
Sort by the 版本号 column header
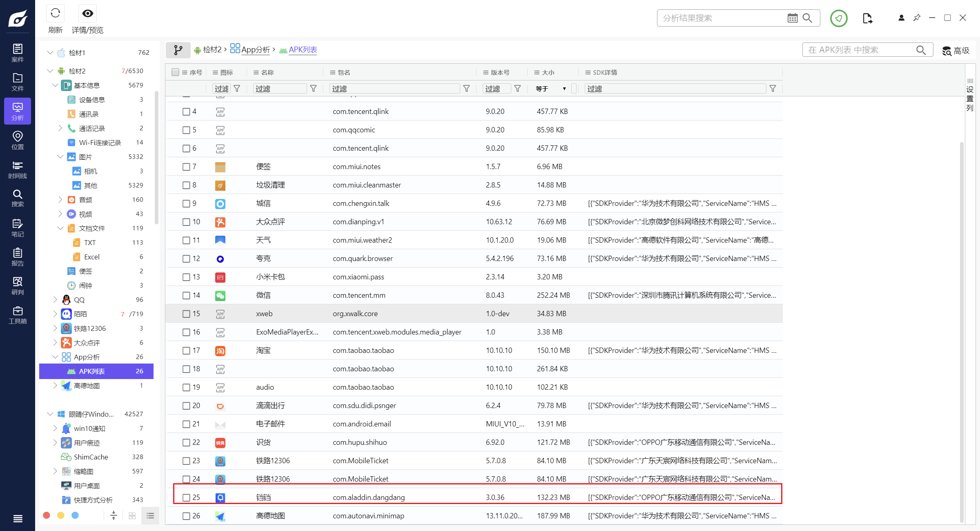coord(500,72)
